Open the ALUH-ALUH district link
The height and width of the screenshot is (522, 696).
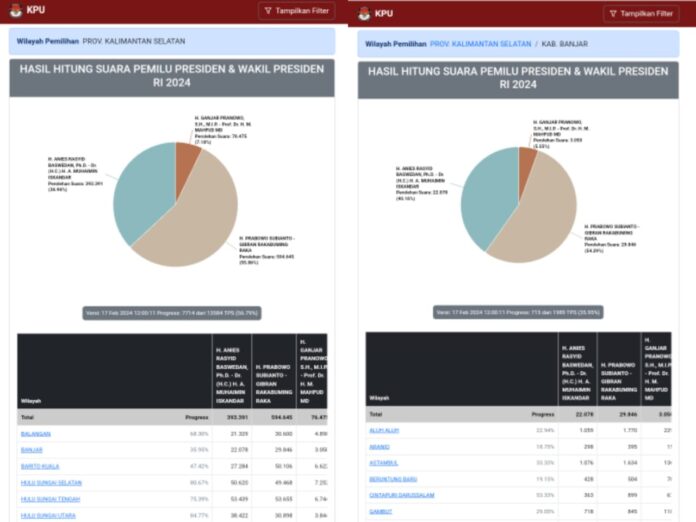(x=383, y=430)
